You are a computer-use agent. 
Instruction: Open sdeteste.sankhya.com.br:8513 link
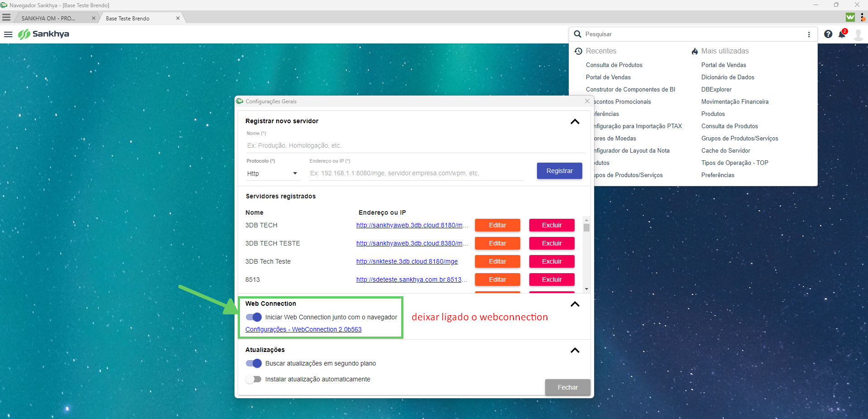click(412, 279)
